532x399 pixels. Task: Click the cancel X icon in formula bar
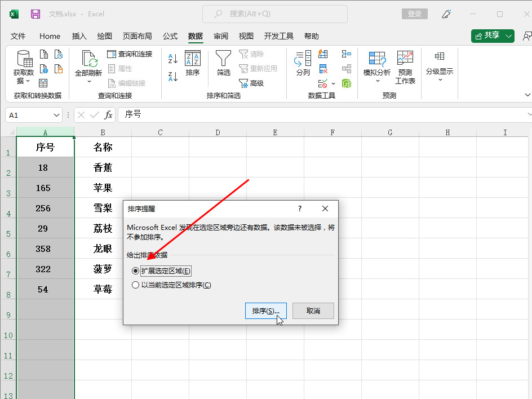click(x=81, y=115)
